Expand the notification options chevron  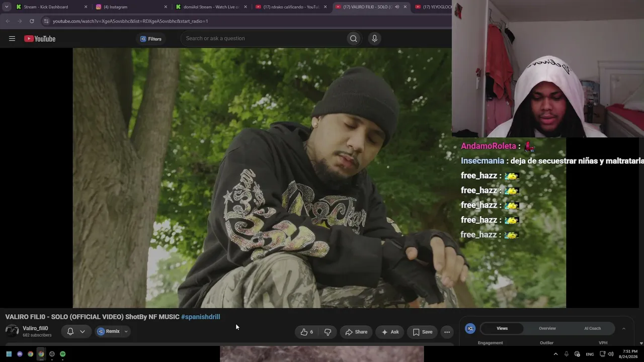(83, 332)
